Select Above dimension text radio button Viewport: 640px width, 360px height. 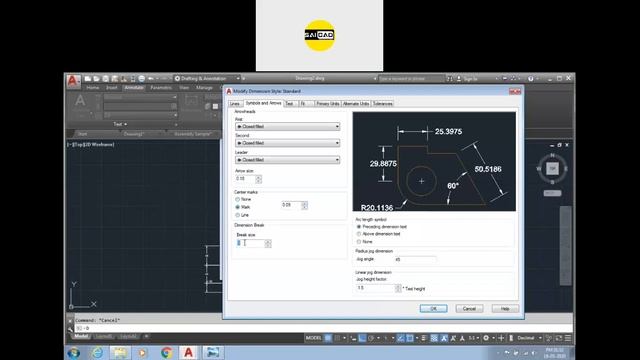click(359, 234)
